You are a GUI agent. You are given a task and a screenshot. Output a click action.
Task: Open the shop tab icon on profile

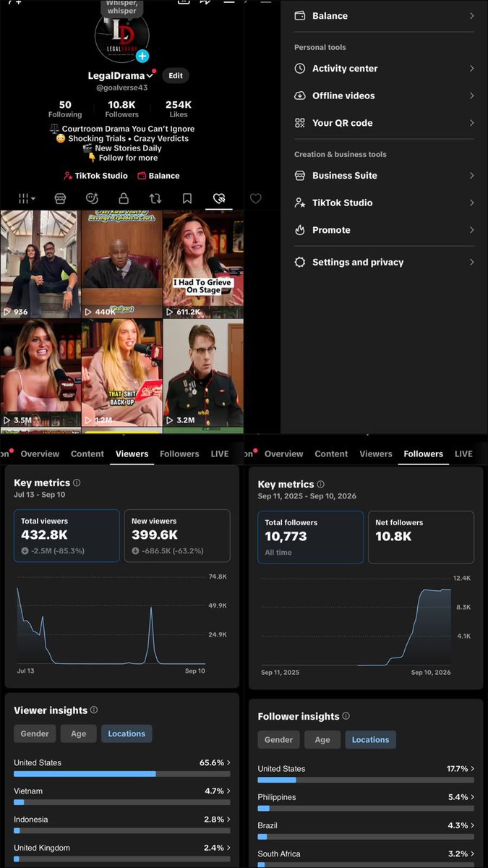point(60,198)
